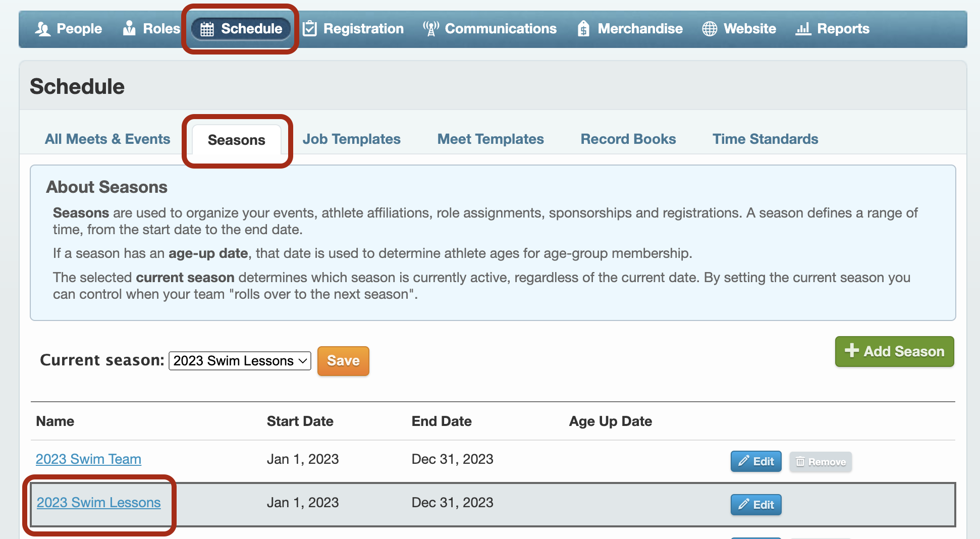Open the 2023 Swim Team link

click(x=88, y=459)
